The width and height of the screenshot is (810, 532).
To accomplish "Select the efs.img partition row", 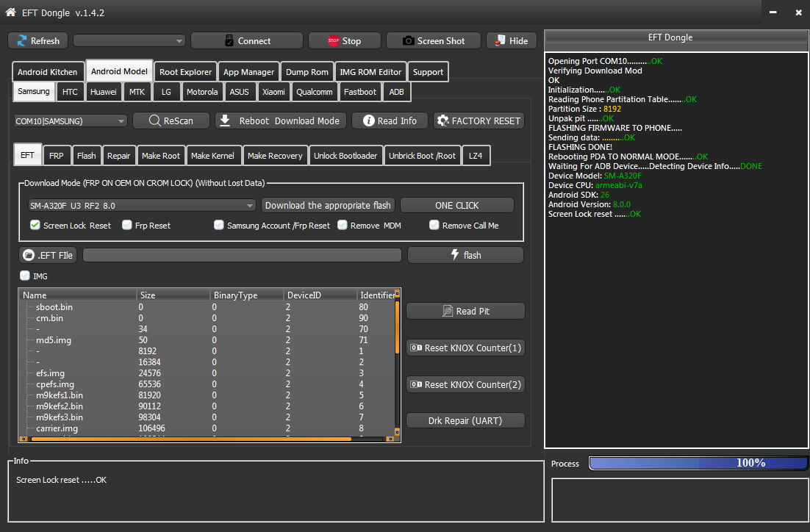I will point(207,373).
